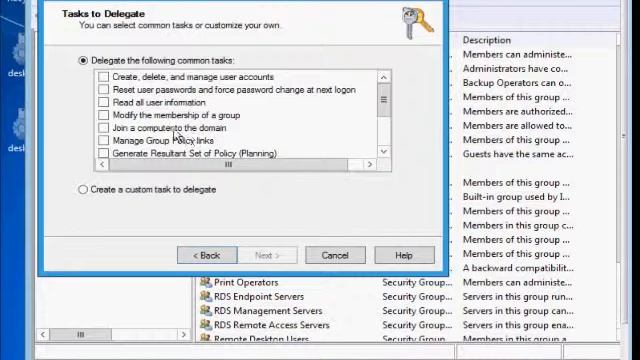The height and width of the screenshot is (360, 640).
Task: Check Join a computer to the domain
Action: coord(104,128)
